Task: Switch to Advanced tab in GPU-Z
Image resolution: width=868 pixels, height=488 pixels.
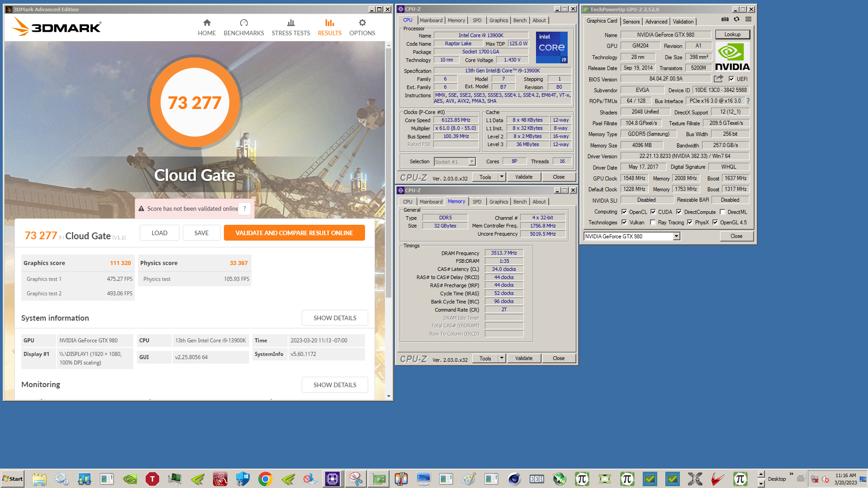Action: point(656,22)
